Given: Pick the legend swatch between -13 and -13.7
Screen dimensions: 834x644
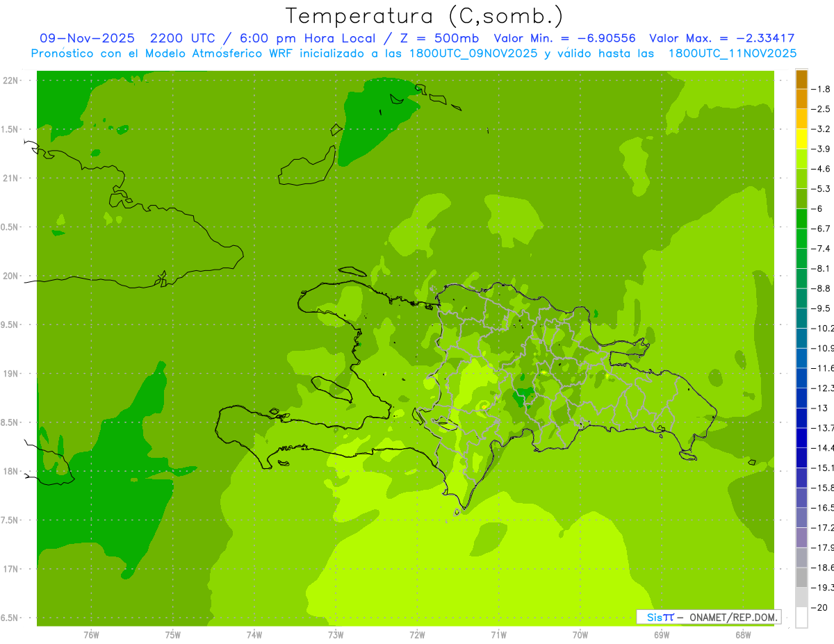Looking at the screenshot, I should point(801,418).
